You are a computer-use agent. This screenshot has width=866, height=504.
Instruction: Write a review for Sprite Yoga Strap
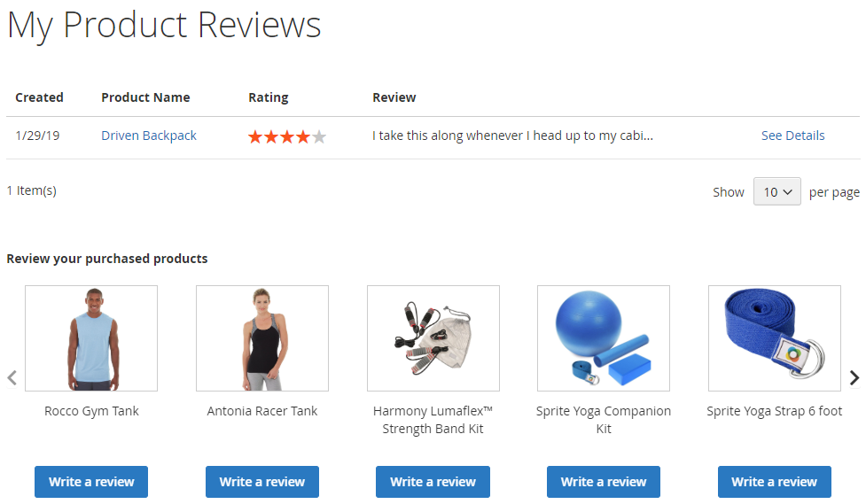[x=775, y=482]
